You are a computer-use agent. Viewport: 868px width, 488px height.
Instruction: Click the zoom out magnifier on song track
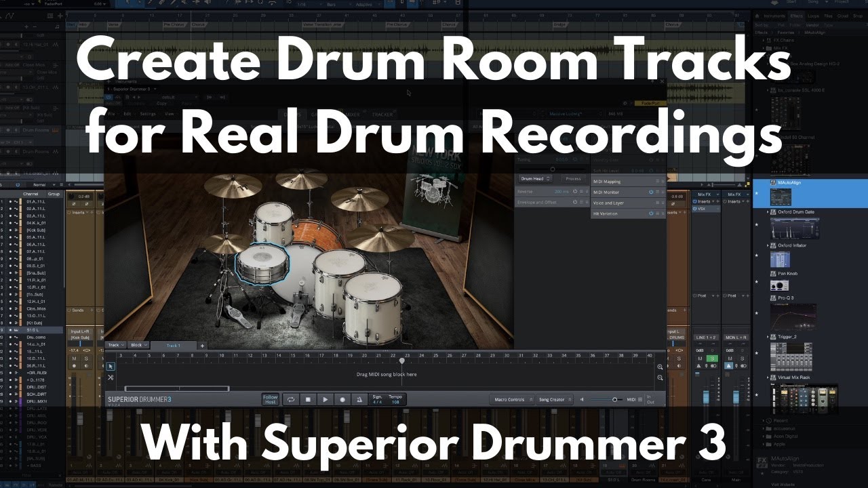coord(660,378)
